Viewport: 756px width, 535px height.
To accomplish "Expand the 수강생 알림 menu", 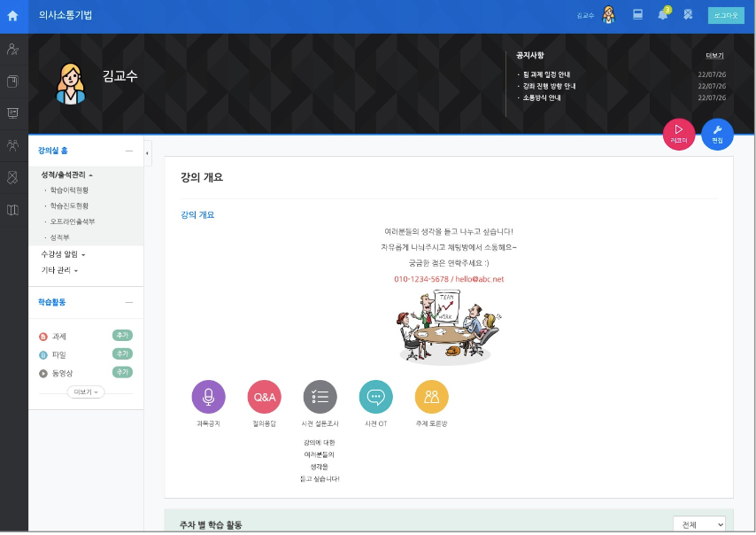I will click(x=63, y=254).
